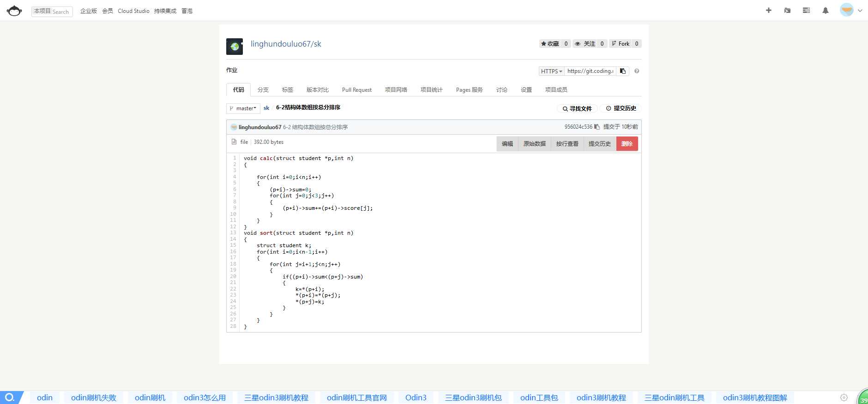868x404 pixels.
Task: Click the Coding monkey logo
Action: click(x=14, y=11)
